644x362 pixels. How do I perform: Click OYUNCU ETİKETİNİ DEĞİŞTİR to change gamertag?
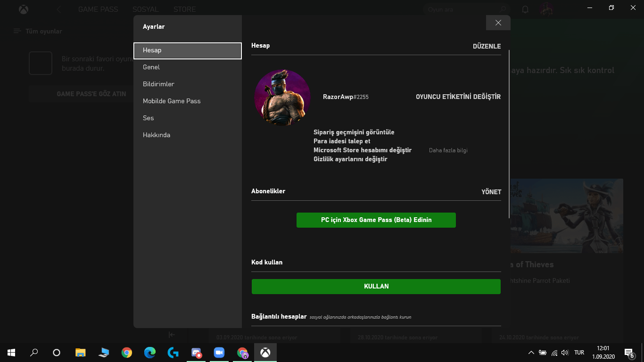[x=458, y=97]
